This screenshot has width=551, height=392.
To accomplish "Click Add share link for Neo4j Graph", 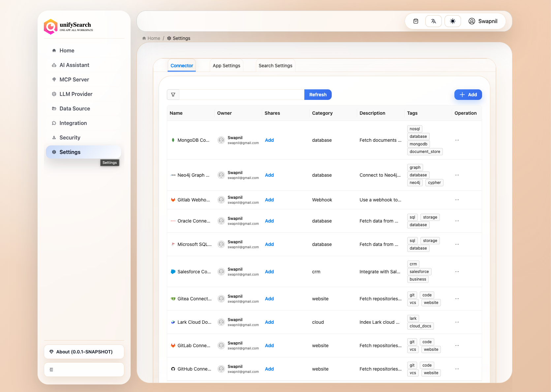I will tap(269, 175).
